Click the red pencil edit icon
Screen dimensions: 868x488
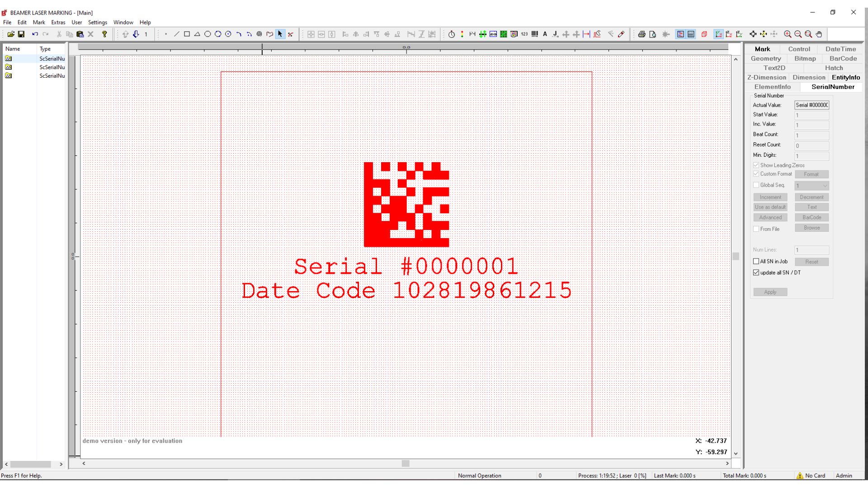tap(621, 34)
